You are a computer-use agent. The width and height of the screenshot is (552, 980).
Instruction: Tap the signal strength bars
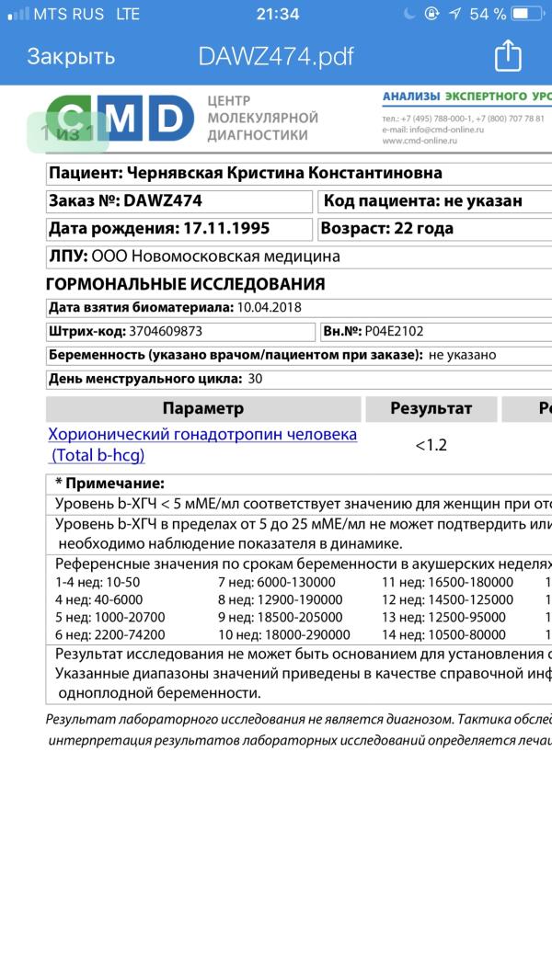coord(18,14)
